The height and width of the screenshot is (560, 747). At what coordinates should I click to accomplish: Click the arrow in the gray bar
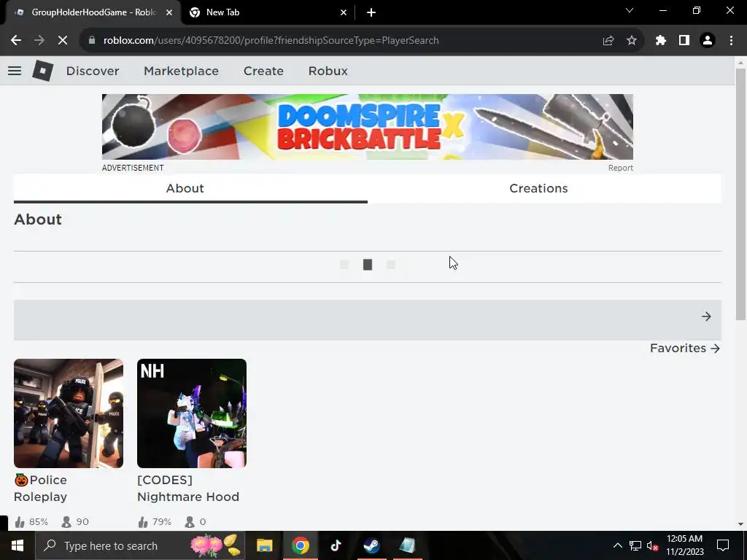pos(706,316)
